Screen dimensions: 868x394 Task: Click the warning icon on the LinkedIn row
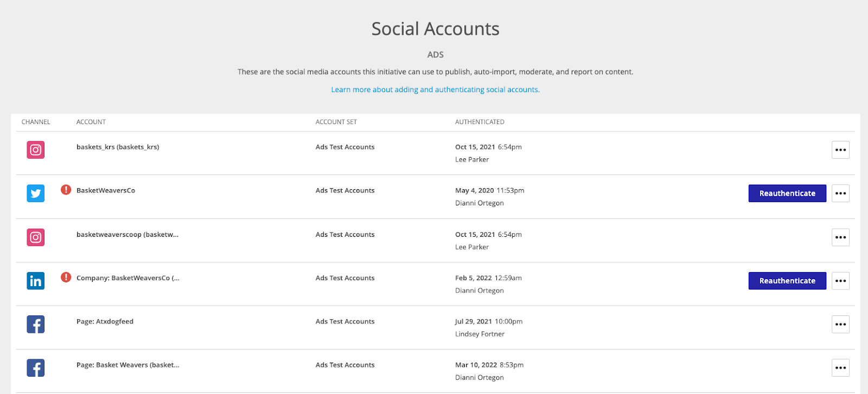click(66, 277)
